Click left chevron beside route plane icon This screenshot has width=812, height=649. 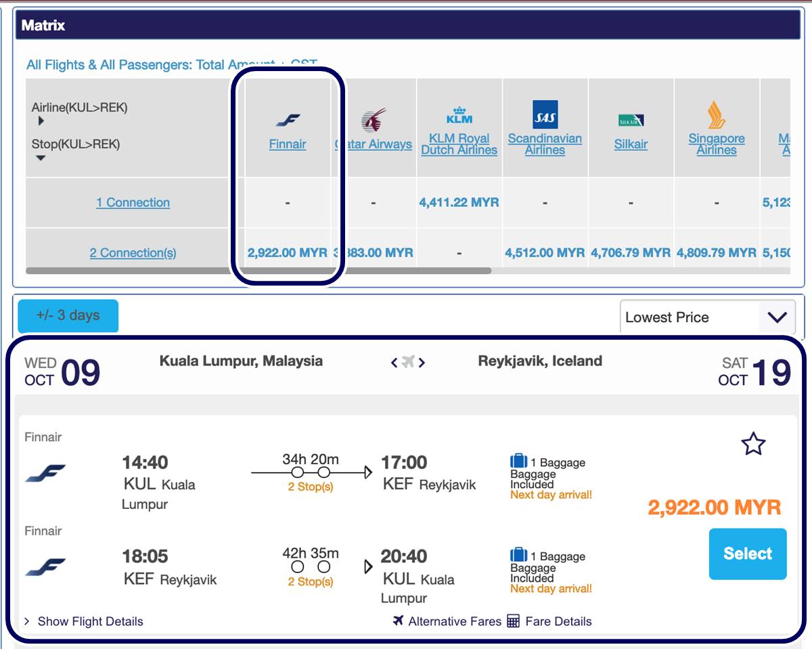point(394,363)
